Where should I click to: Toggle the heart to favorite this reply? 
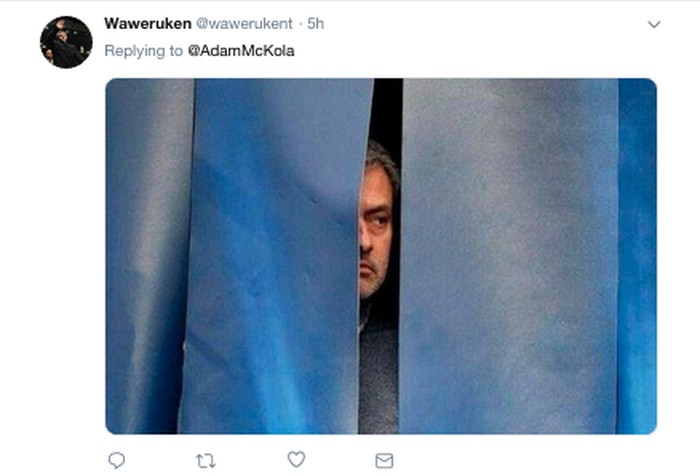tap(296, 459)
